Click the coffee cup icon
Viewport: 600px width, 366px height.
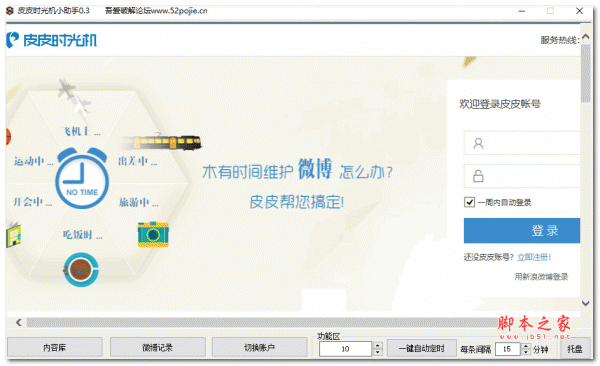coord(81,270)
